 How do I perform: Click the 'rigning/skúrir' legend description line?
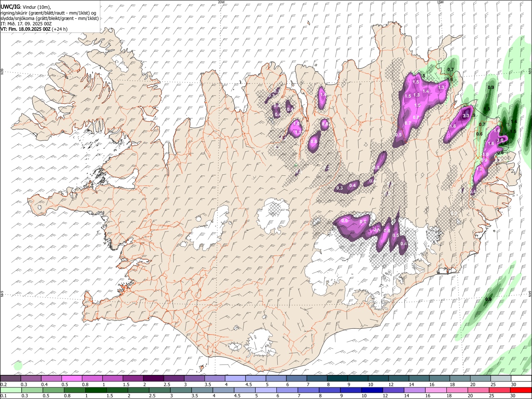pos(49,13)
